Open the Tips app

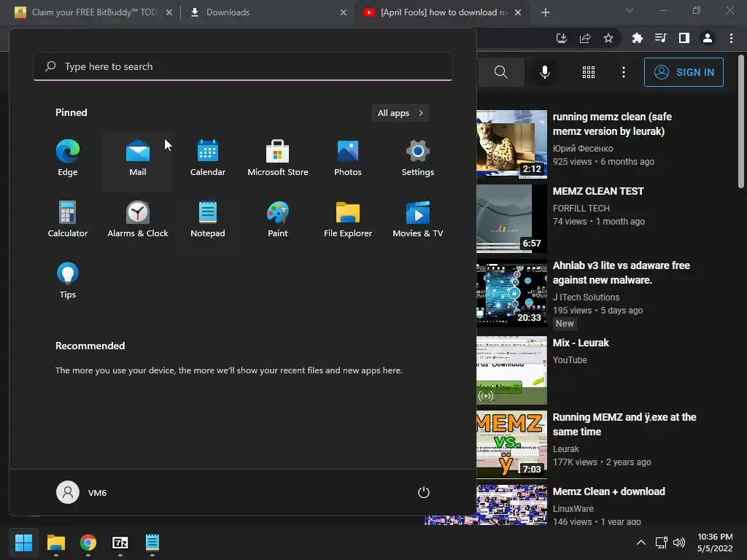(x=68, y=281)
